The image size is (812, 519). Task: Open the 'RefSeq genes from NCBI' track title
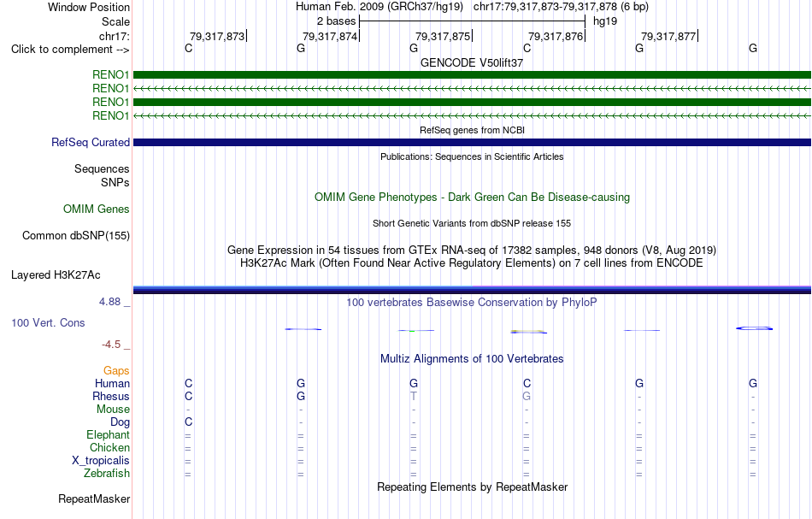(472, 130)
